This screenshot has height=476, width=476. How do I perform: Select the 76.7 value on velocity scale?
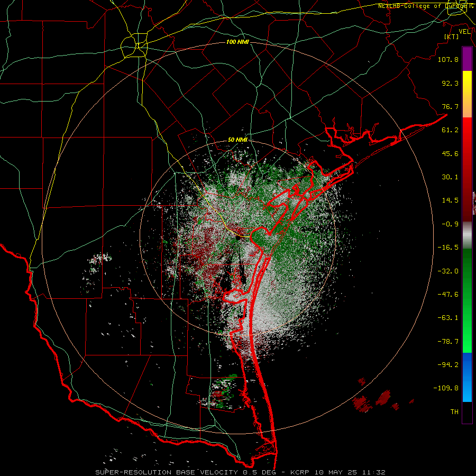450,106
